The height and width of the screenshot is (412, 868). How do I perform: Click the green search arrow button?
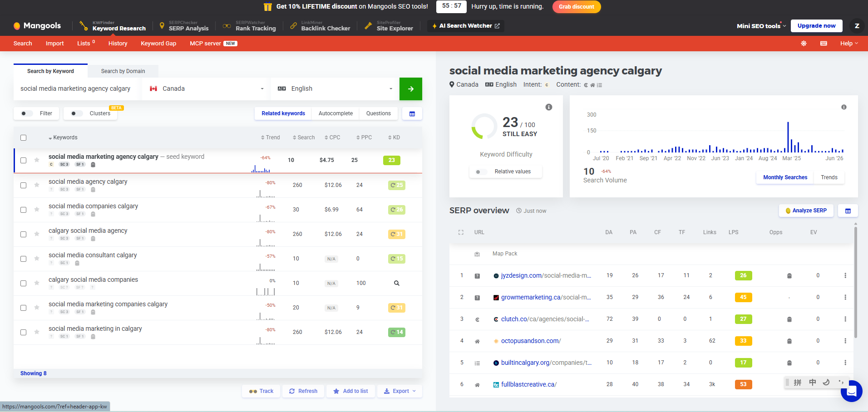[410, 89]
